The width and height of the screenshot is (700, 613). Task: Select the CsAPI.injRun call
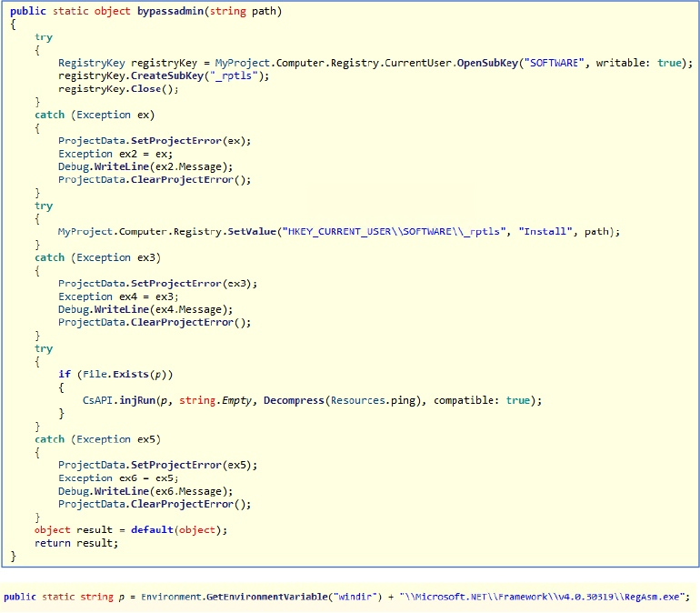[x=119, y=400]
